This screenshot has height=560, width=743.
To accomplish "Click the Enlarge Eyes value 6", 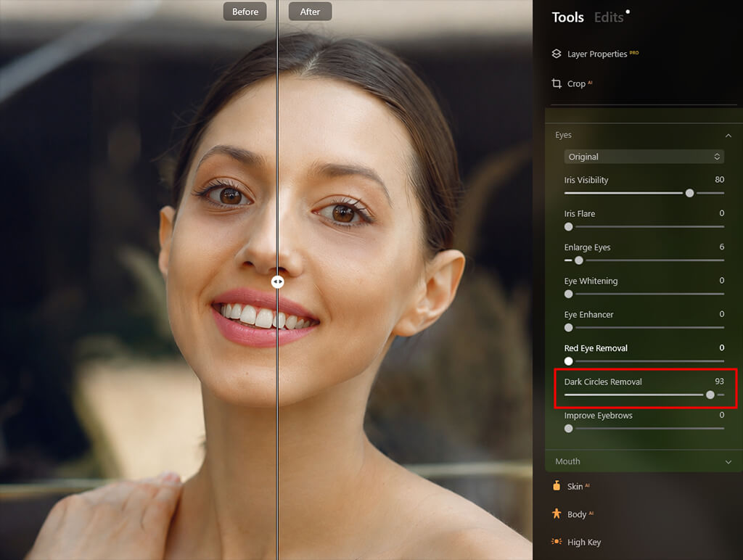I will [722, 247].
